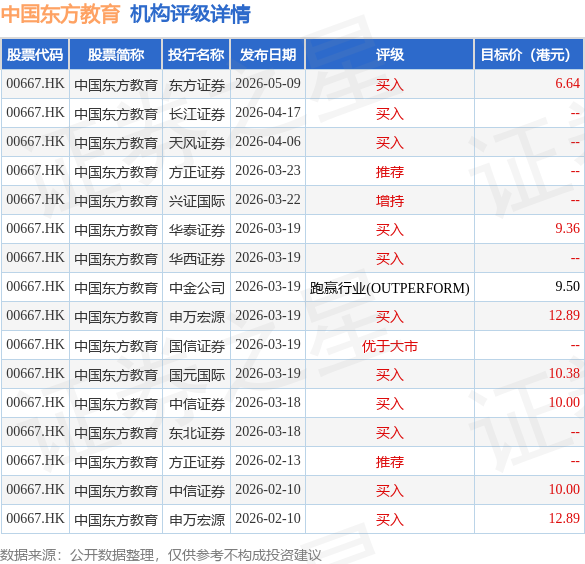This screenshot has width=585, height=564.
Task: Click the 跑赢行业(OUTPERFORM) rating text
Action: click(390, 288)
